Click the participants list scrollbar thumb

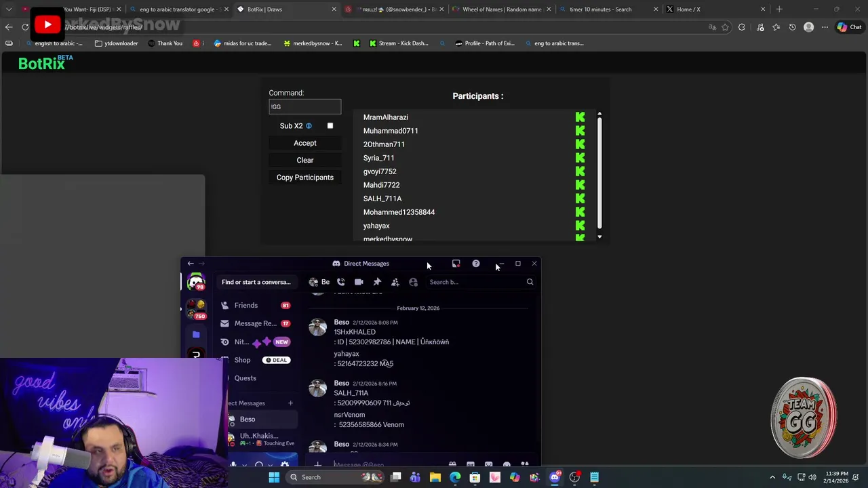tap(599, 174)
